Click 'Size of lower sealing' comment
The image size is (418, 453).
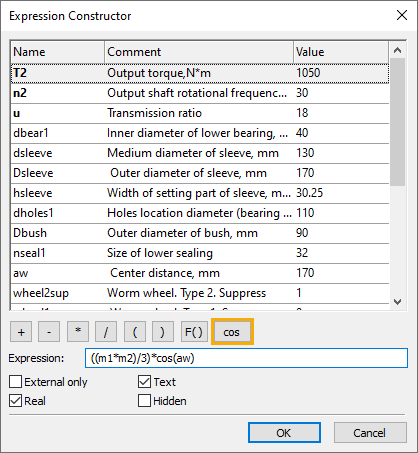[x=160, y=253]
